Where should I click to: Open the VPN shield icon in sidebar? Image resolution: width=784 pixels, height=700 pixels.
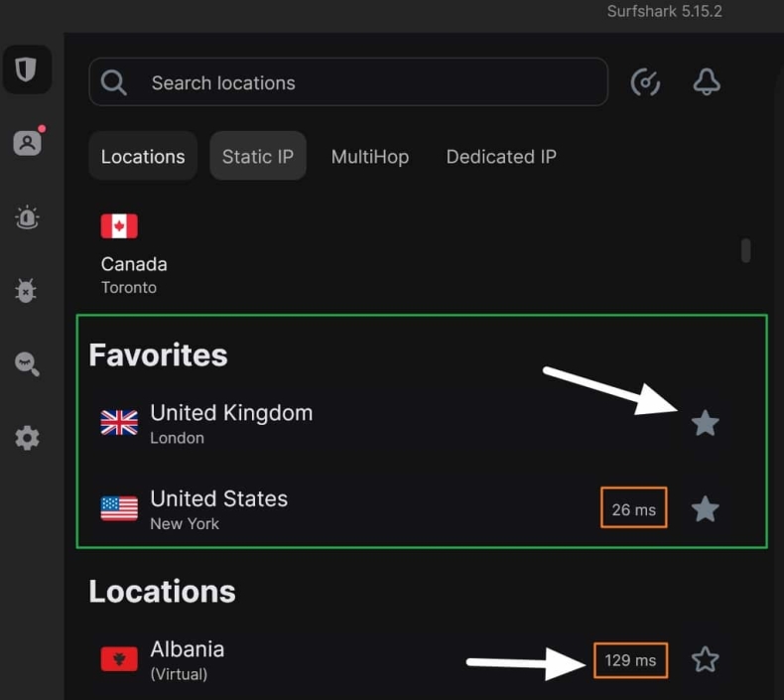[x=27, y=70]
